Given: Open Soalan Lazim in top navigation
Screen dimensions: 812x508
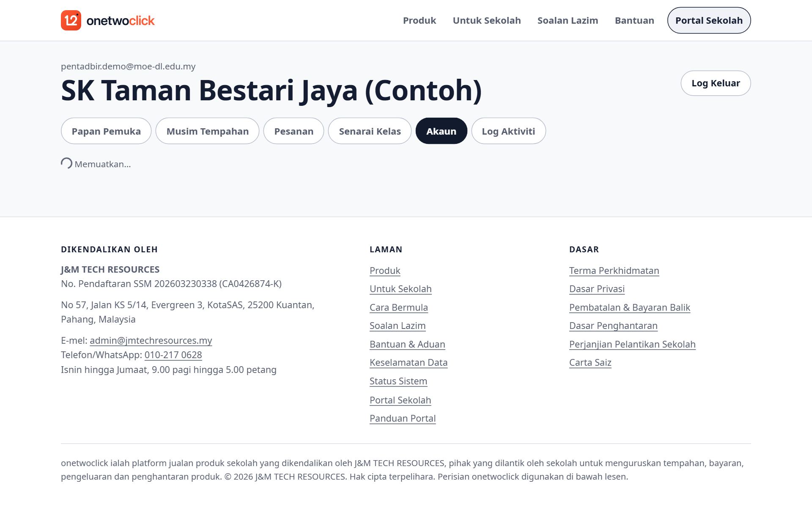Looking at the screenshot, I should point(568,20).
